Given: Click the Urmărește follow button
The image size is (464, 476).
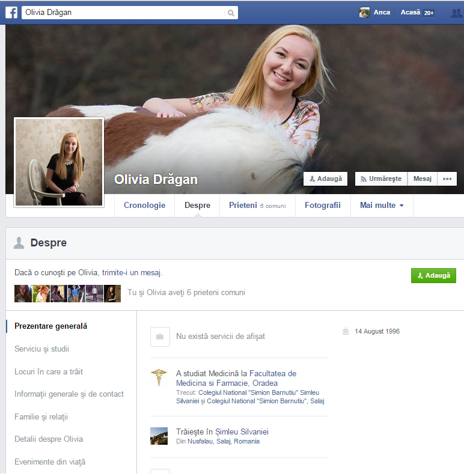Looking at the screenshot, I should point(381,179).
